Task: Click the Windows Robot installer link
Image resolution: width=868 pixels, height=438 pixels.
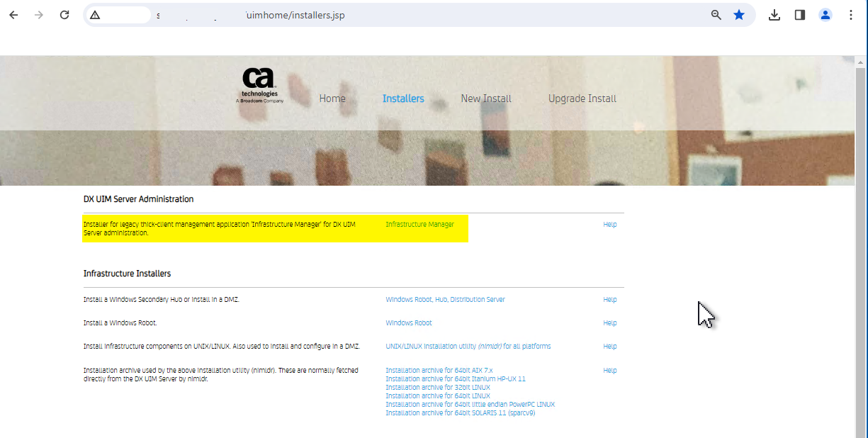Action: pyautogui.click(x=408, y=323)
